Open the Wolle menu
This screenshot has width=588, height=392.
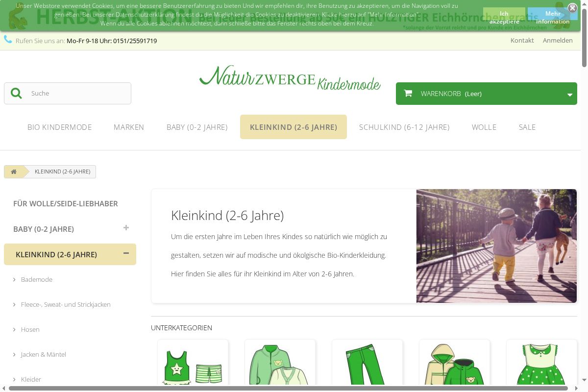coord(484,127)
